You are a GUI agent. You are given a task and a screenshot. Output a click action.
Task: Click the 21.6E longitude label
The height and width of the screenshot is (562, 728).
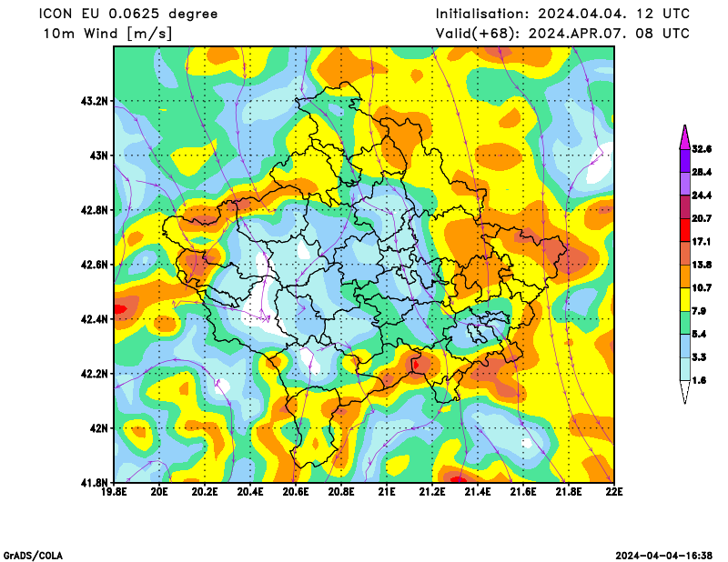[523, 492]
